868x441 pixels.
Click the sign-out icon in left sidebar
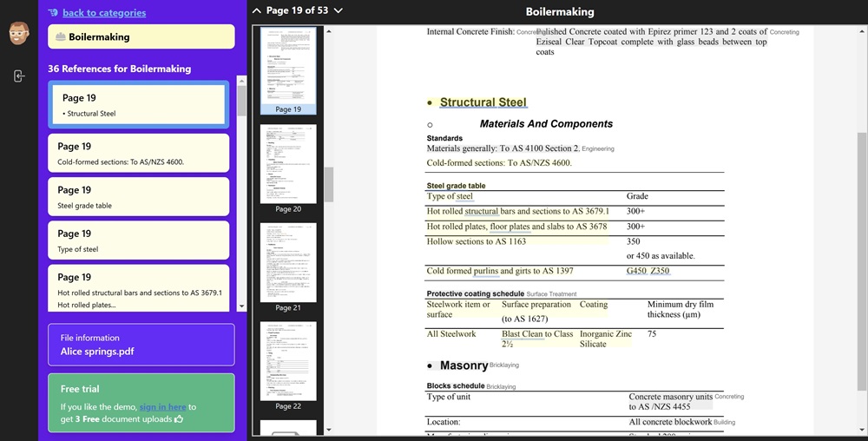[18, 76]
